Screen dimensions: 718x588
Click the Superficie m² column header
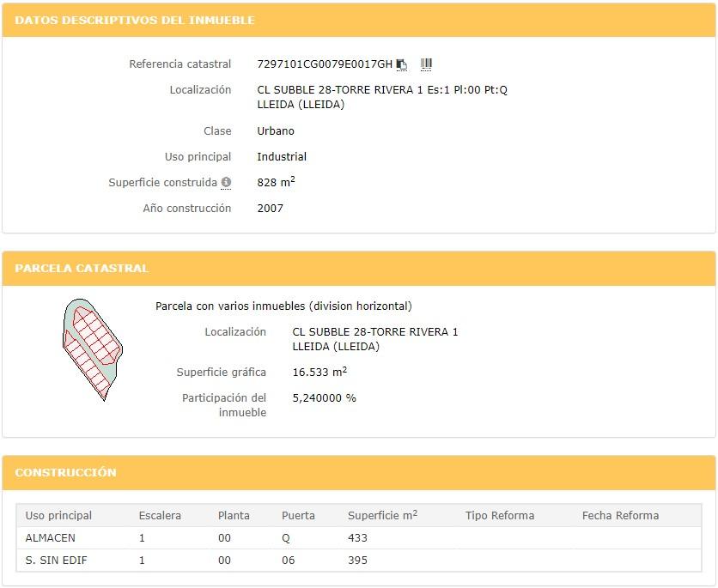382,516
